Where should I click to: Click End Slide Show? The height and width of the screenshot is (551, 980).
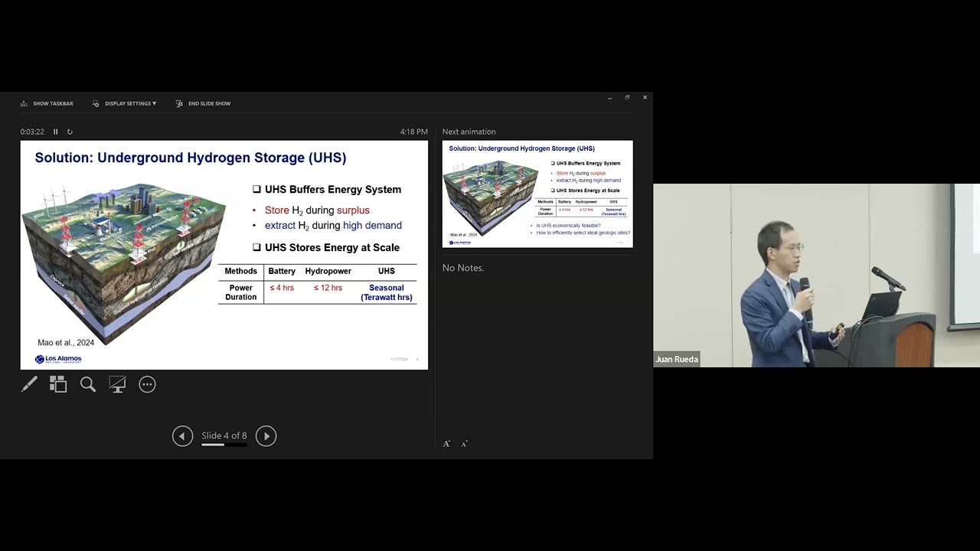203,103
